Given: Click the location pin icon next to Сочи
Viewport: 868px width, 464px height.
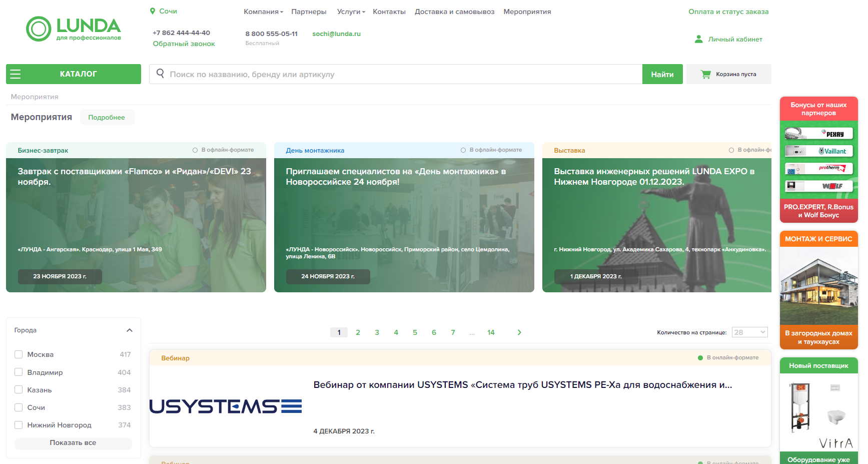Looking at the screenshot, I should point(153,11).
